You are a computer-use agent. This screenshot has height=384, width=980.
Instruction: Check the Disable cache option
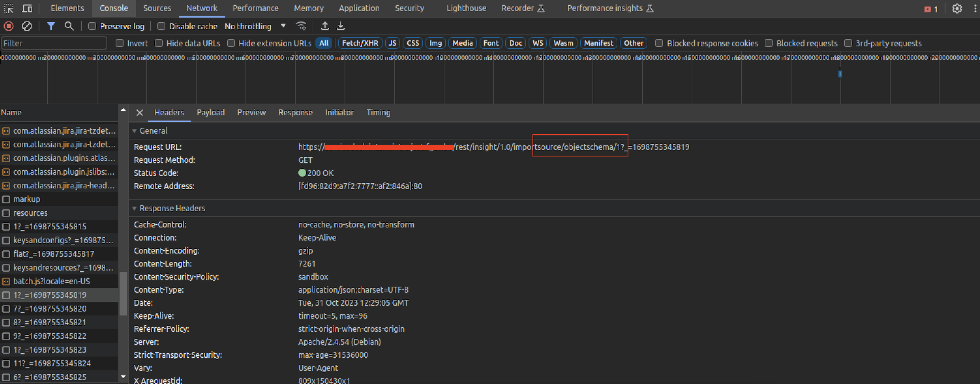161,26
